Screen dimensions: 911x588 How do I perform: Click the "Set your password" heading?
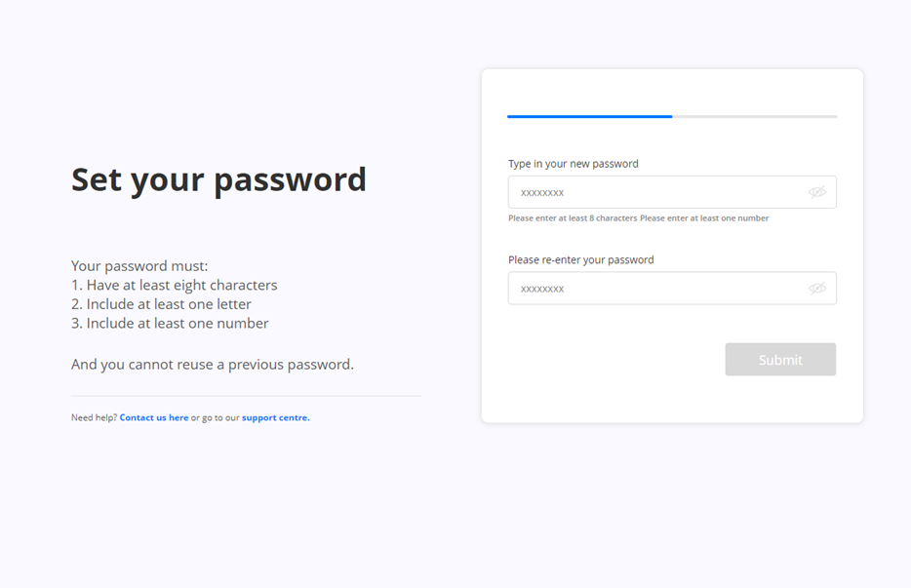coord(218,179)
